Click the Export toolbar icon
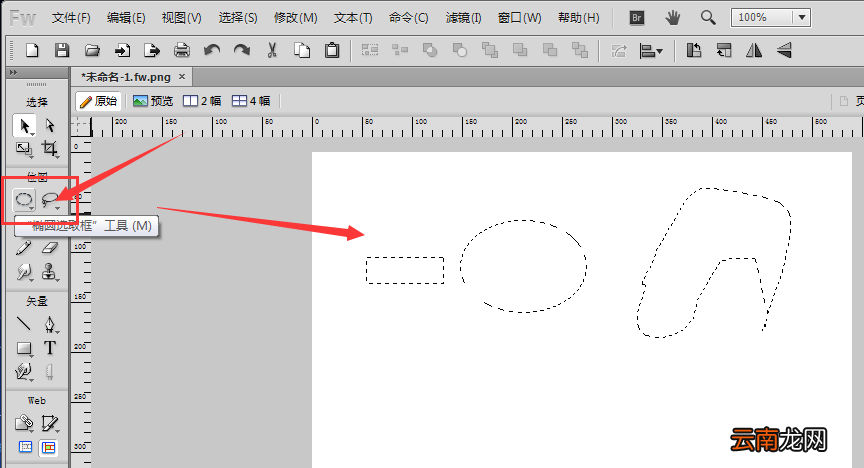This screenshot has height=468, width=864. pos(152,51)
